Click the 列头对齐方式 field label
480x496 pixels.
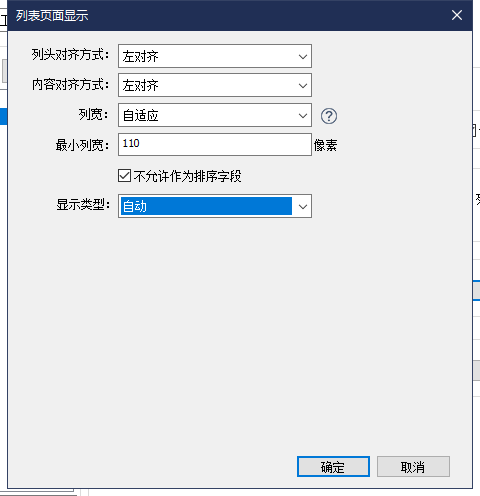70,55
